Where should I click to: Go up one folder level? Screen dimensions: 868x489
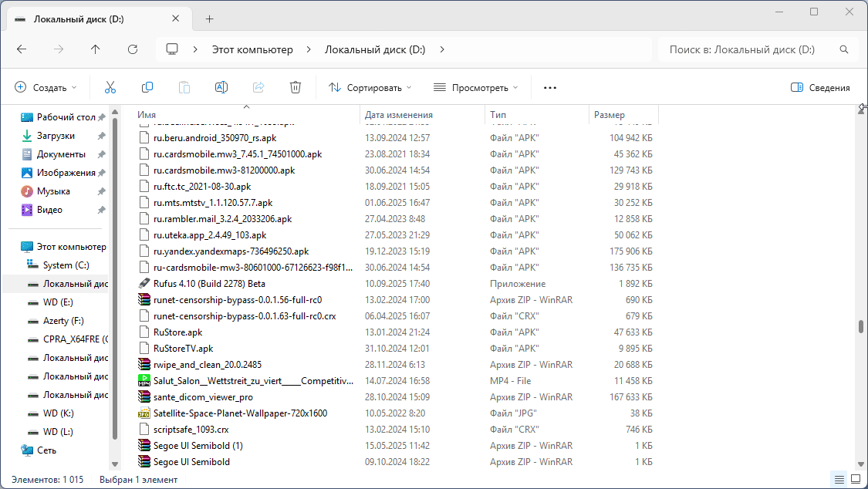(96, 49)
